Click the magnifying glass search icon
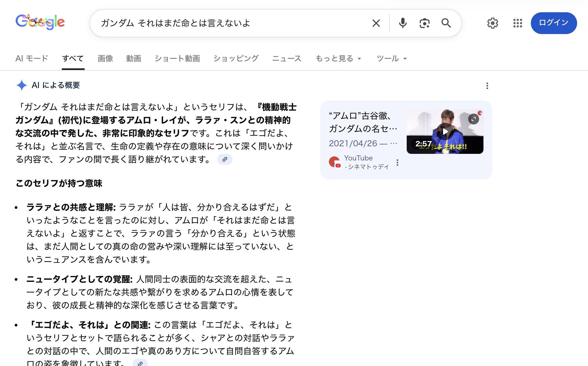 (446, 23)
